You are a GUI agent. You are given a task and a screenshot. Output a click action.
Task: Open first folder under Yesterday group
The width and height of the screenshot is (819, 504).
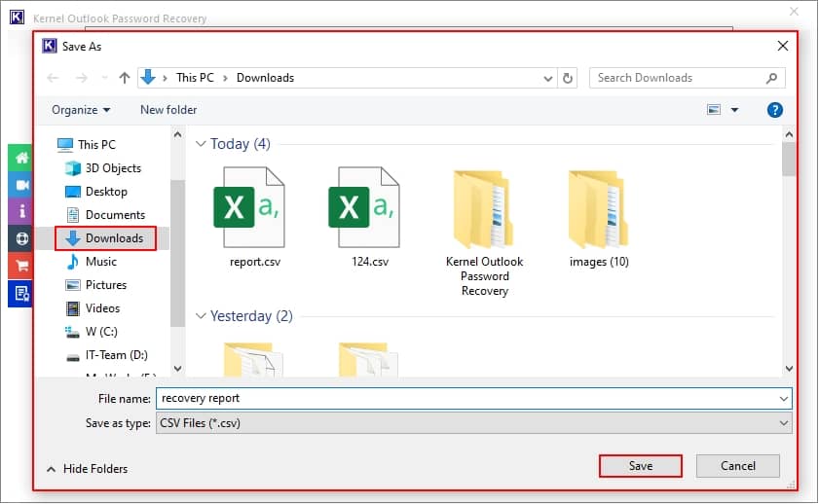[253, 359]
